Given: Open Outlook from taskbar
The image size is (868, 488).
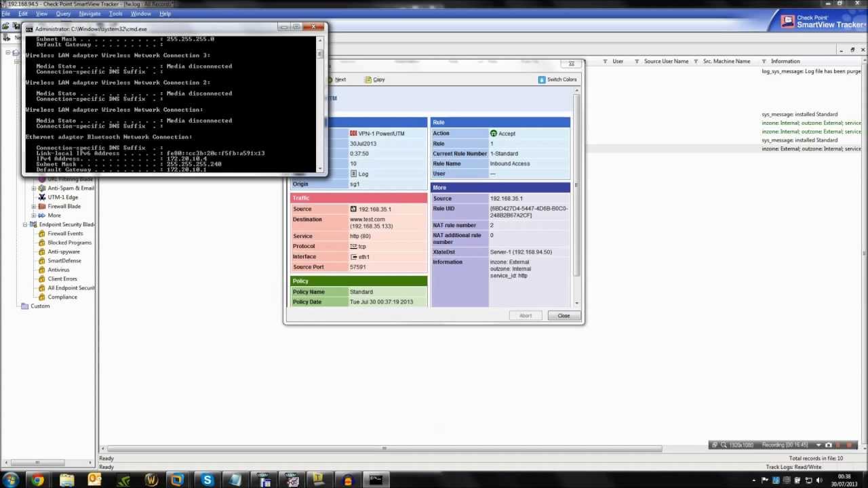Looking at the screenshot, I should coord(94,481).
